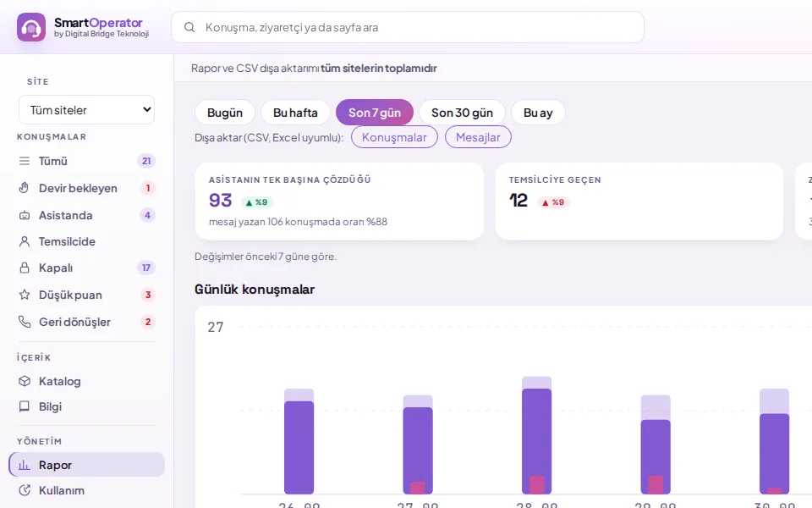Select the Bu hafta time range
This screenshot has height=508, width=812.
pos(295,113)
